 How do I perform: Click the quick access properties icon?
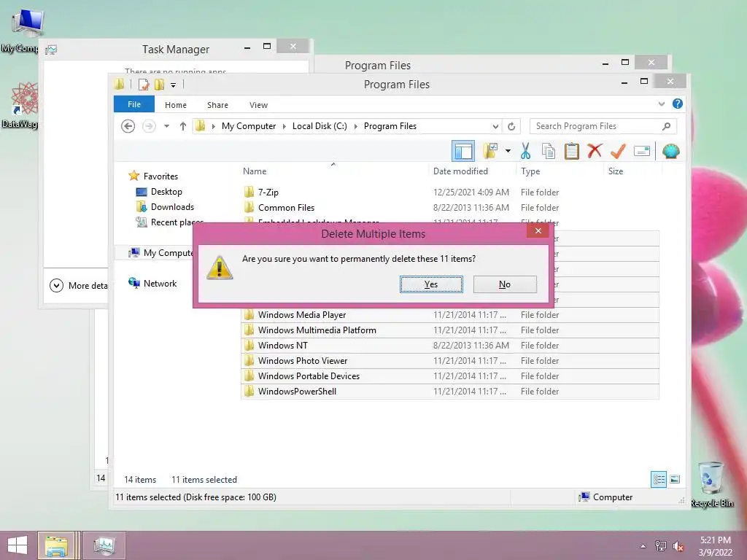[144, 85]
